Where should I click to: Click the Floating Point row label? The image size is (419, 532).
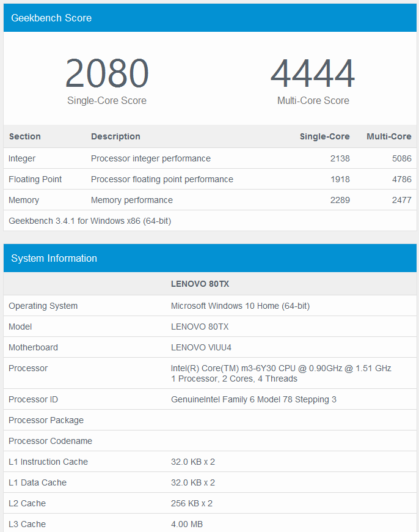click(x=35, y=179)
